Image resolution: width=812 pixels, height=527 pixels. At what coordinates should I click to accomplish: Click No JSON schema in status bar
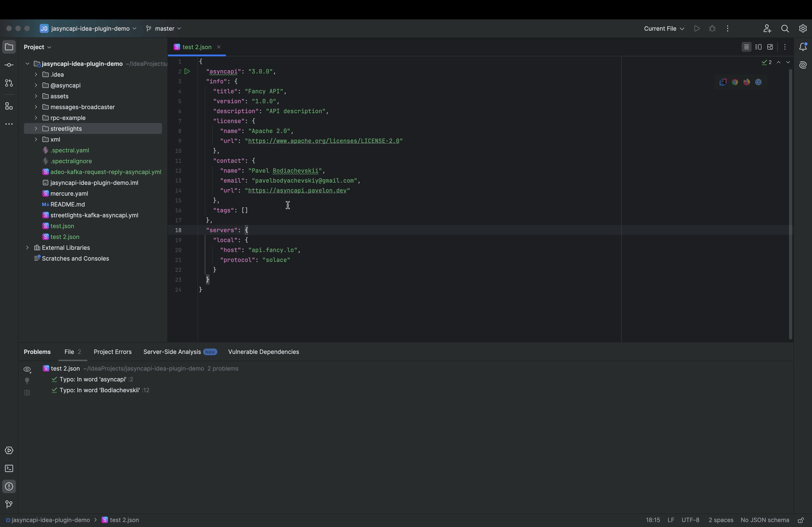[765, 520]
